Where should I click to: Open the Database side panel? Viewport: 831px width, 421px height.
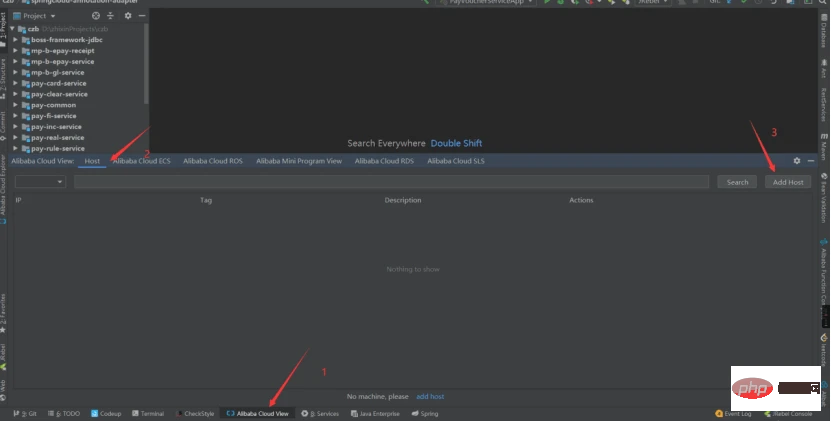824,30
